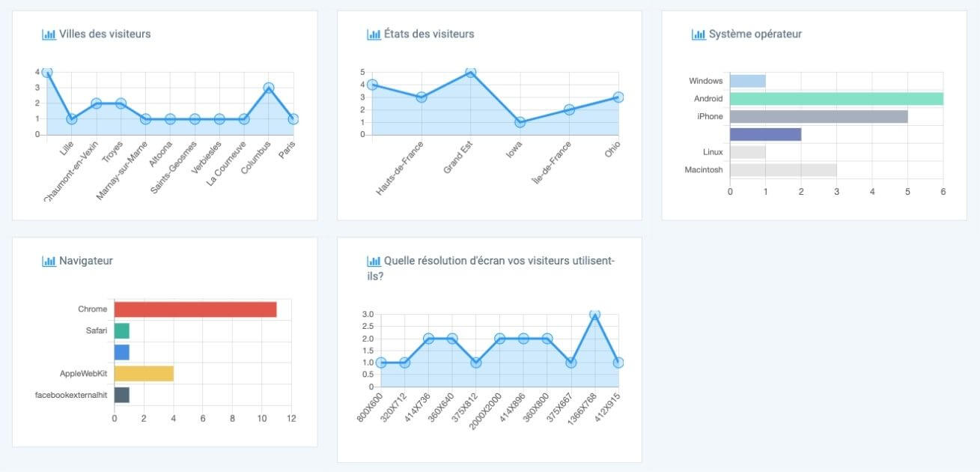
Task: Click the dark facebookexternalhit bar
Action: (121, 395)
